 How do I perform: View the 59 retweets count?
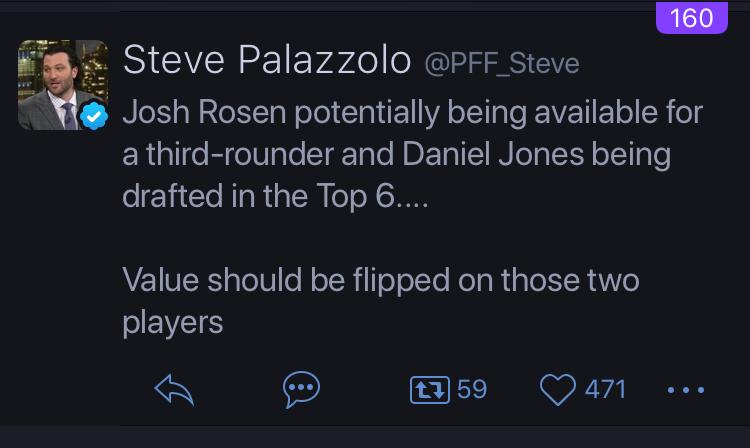coord(472,389)
